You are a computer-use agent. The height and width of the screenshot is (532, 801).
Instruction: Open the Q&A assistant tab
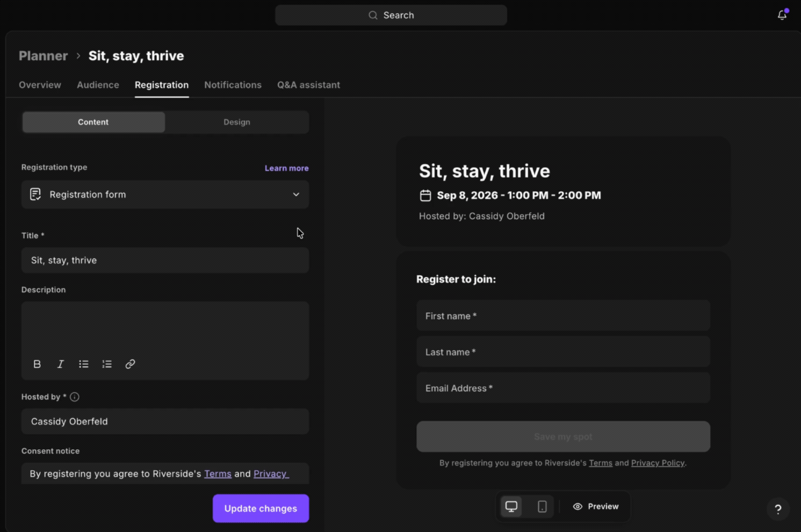tap(308, 85)
